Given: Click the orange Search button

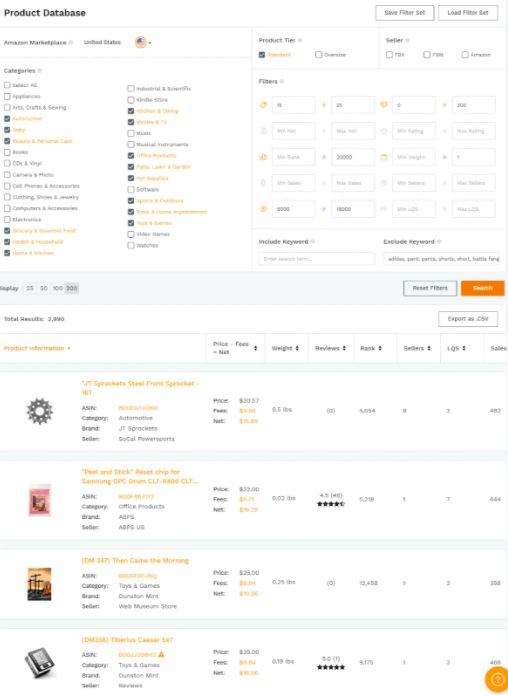Looking at the screenshot, I should 482,288.
